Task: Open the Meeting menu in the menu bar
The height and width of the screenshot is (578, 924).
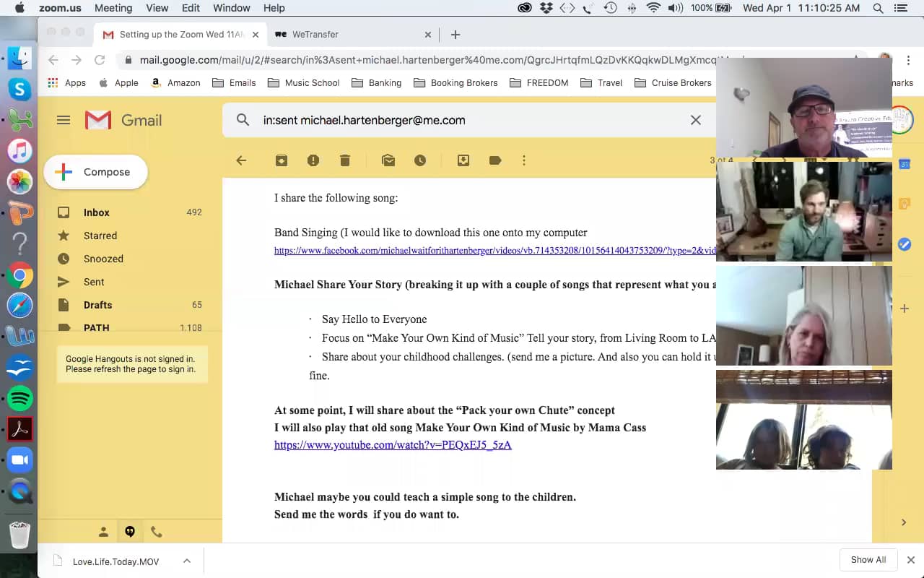Action: [113, 8]
